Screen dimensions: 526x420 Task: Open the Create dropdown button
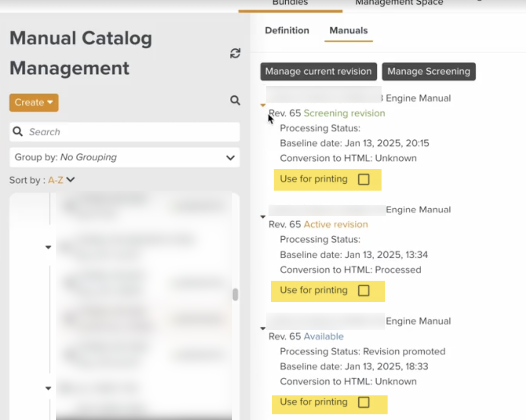tap(34, 103)
